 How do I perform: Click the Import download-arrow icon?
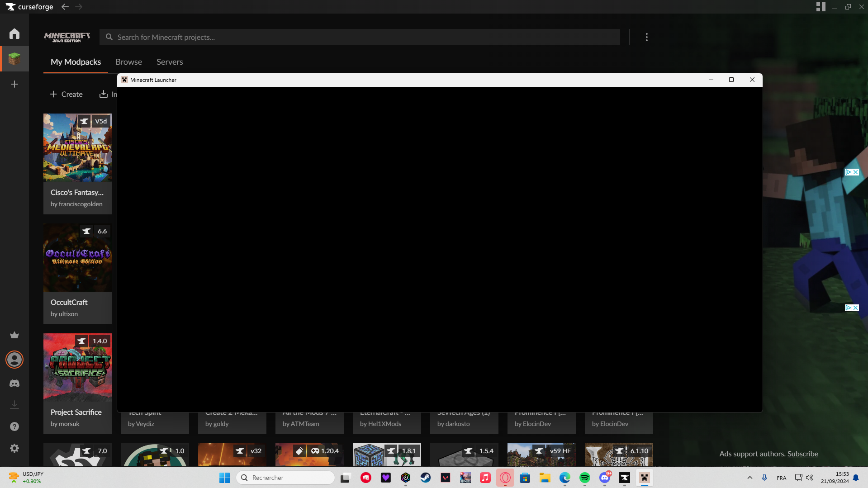point(104,94)
